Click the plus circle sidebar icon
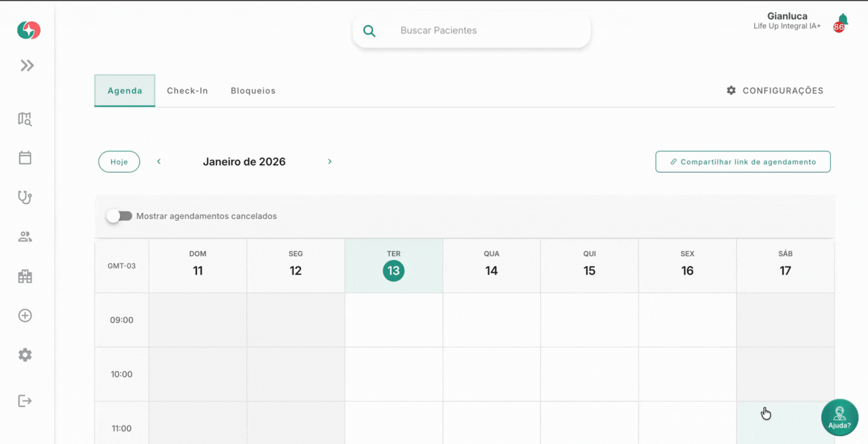 point(25,316)
